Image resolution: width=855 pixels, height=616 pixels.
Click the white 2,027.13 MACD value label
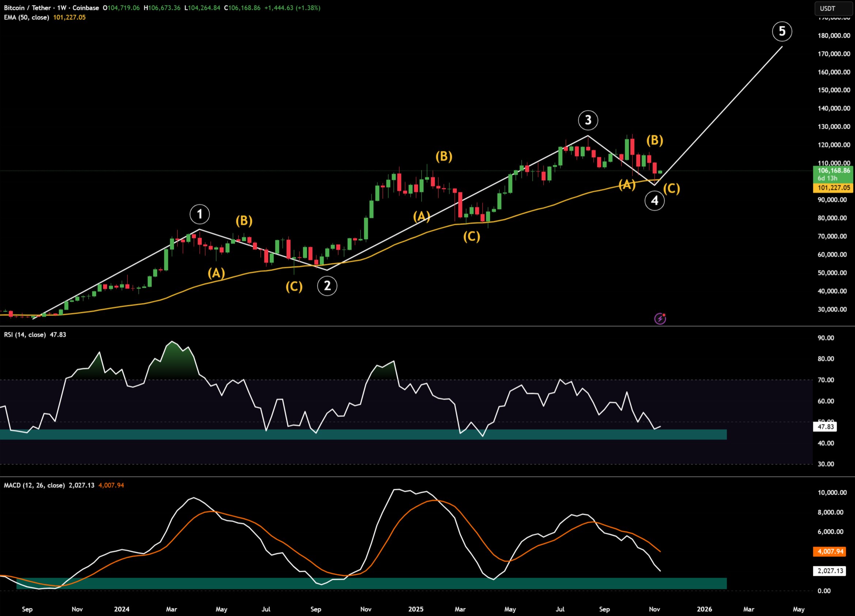point(830,571)
